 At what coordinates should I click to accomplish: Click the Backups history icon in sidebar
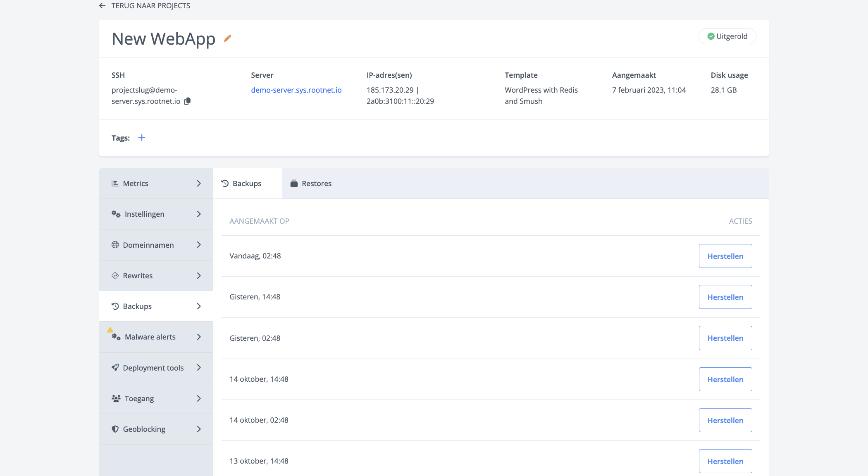(115, 306)
